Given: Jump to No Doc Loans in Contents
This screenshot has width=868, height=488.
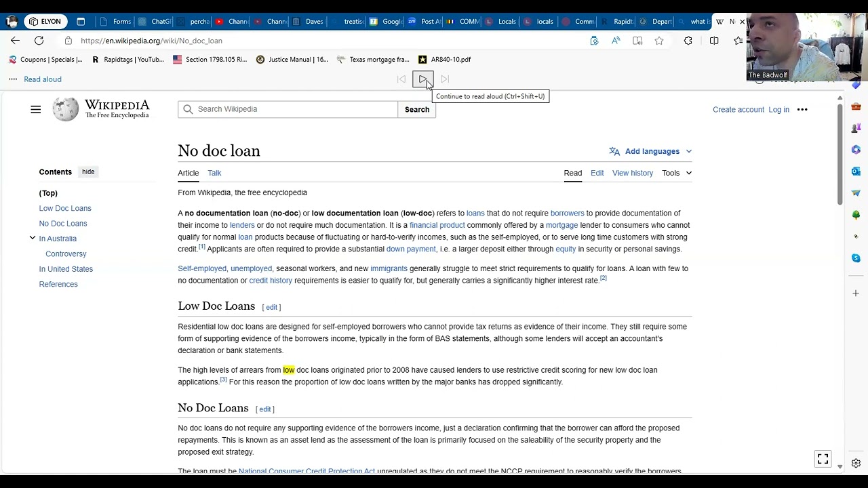Looking at the screenshot, I should tap(63, 223).
